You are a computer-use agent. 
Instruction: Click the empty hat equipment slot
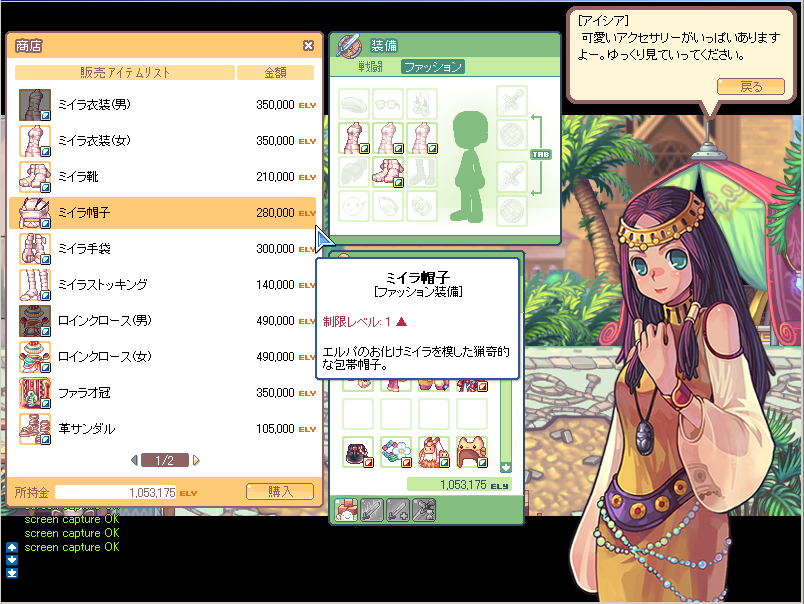(354, 104)
